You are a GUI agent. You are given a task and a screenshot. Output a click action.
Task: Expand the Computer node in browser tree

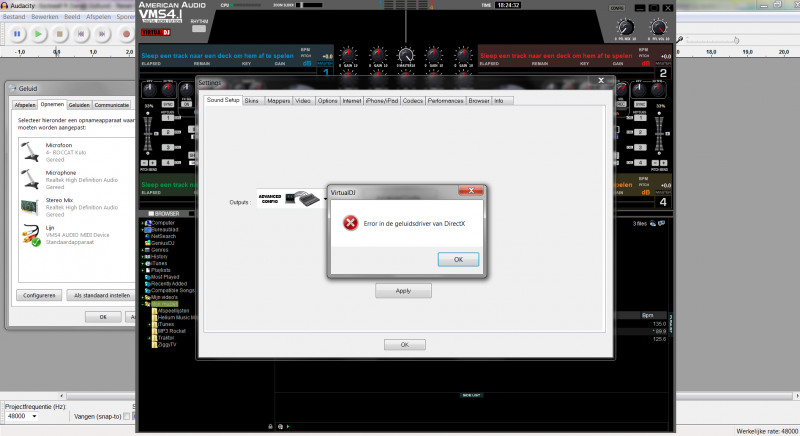coord(142,223)
